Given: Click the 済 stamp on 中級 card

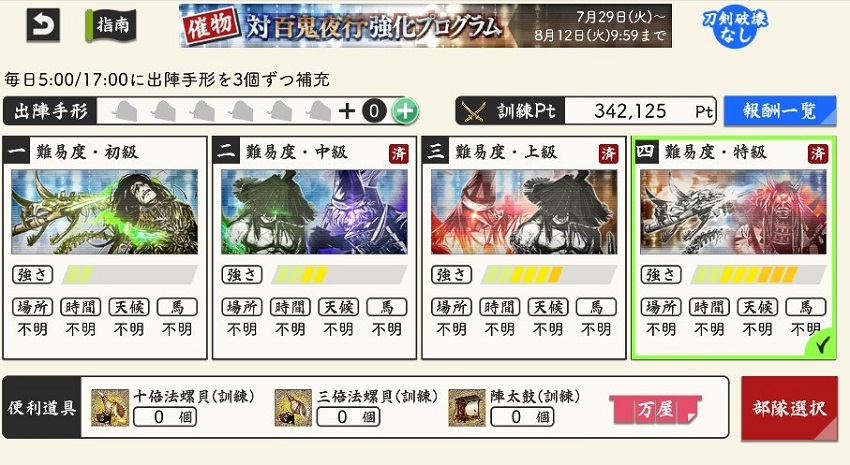Looking at the screenshot, I should coord(399,154).
